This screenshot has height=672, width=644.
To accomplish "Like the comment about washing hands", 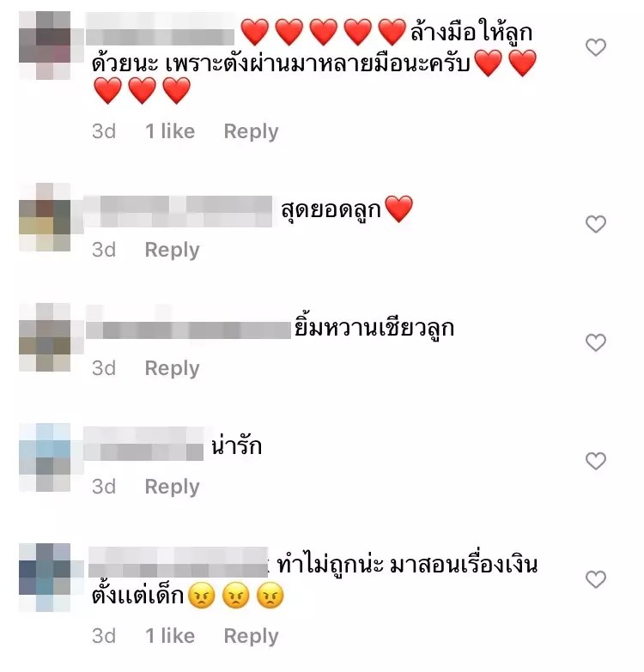I will pos(596,47).
